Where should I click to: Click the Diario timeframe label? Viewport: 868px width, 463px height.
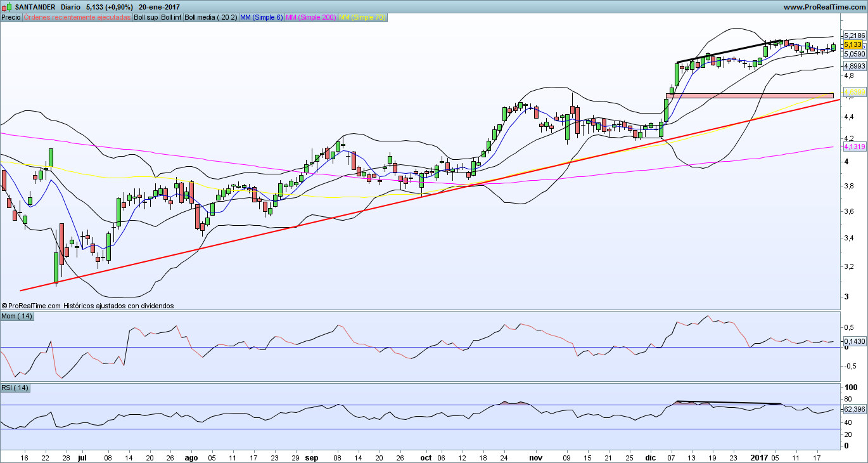click(x=70, y=7)
